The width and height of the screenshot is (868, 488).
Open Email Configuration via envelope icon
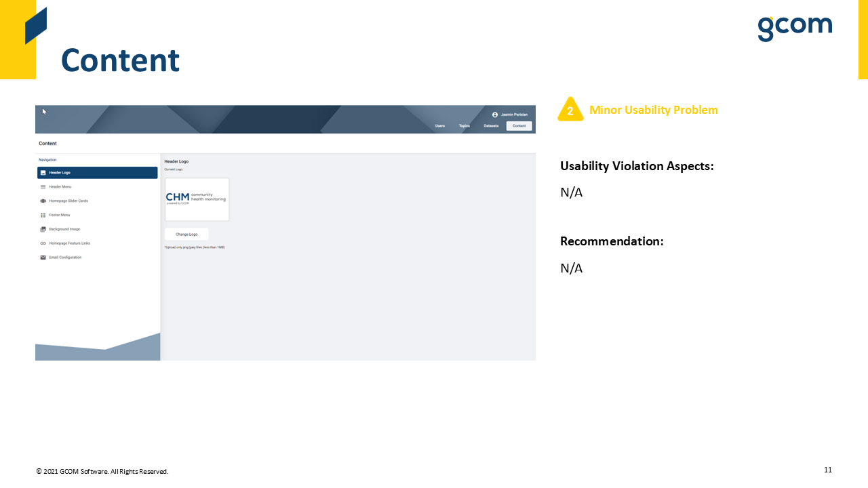coord(43,258)
